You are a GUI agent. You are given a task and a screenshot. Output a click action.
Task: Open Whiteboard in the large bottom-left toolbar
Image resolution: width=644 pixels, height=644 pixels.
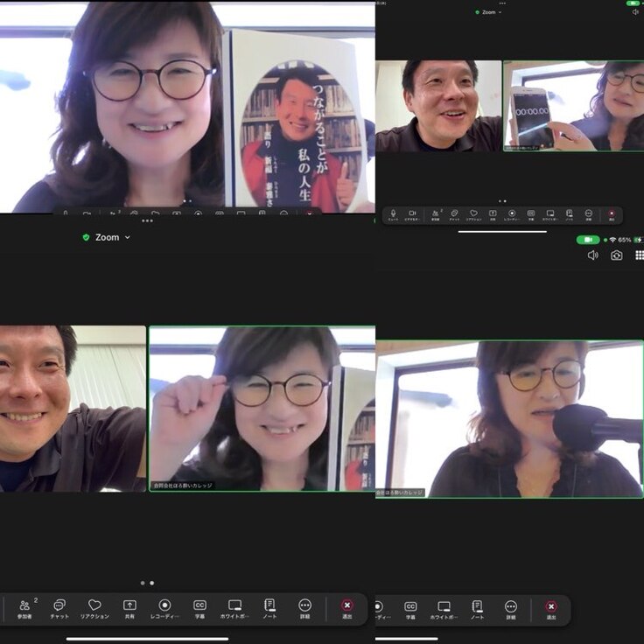pos(234,606)
